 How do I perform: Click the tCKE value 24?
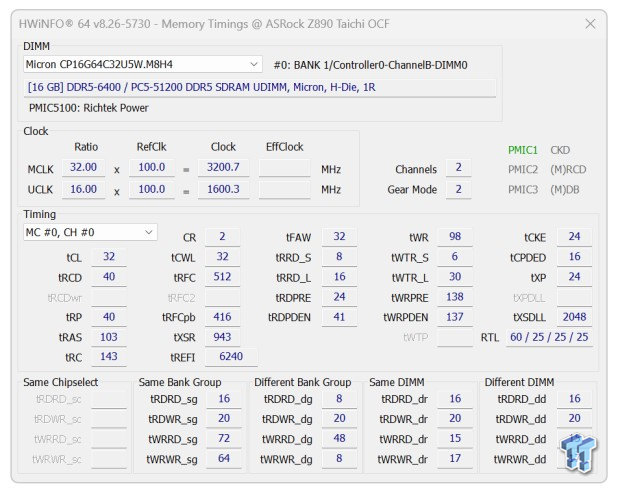[575, 237]
